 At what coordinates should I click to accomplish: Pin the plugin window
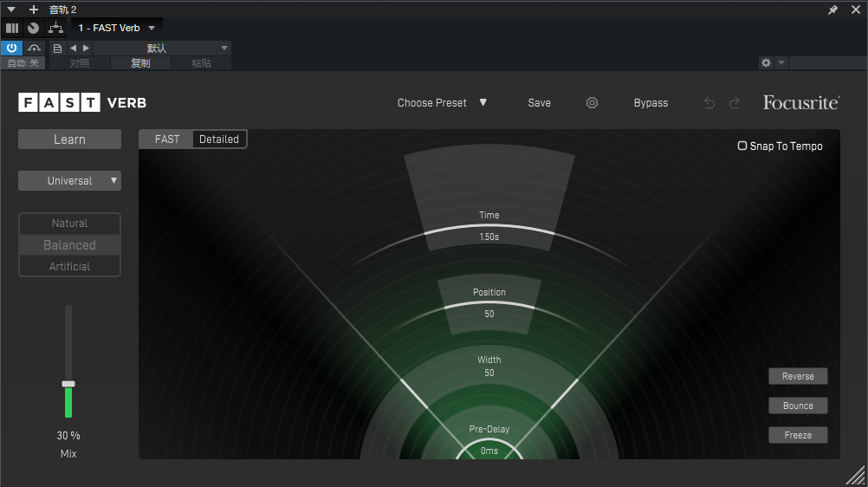(x=832, y=10)
